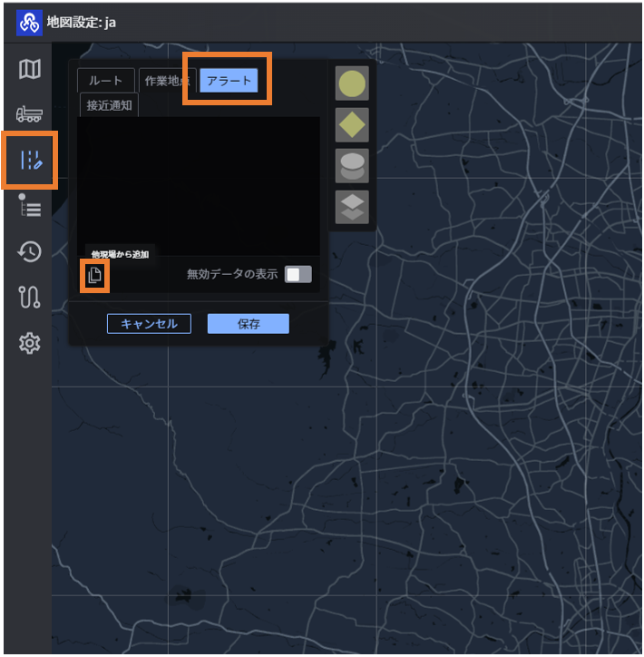Switch to the ルート tab

[x=106, y=81]
